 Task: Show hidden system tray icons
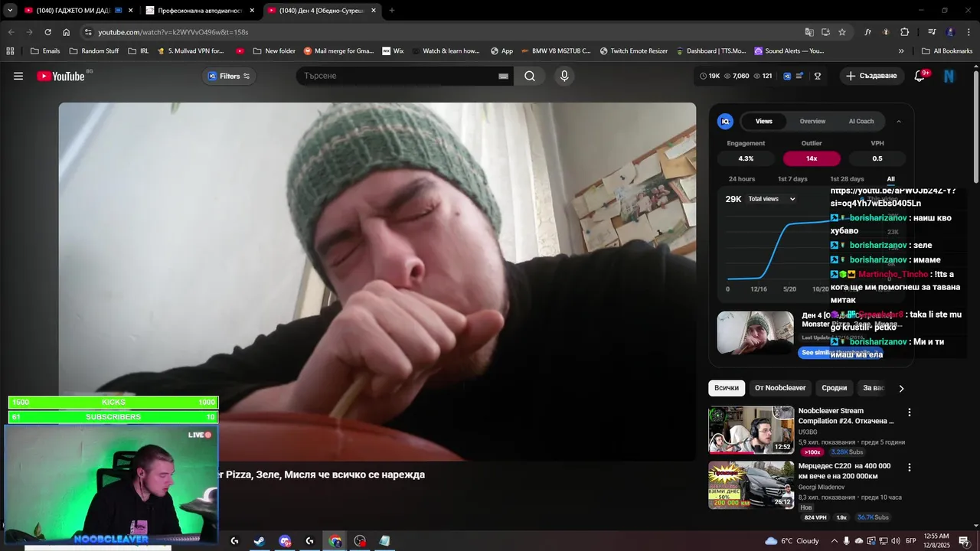835,541
